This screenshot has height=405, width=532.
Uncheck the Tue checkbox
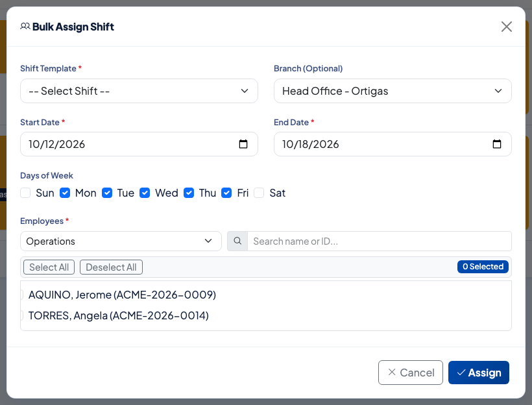[107, 193]
